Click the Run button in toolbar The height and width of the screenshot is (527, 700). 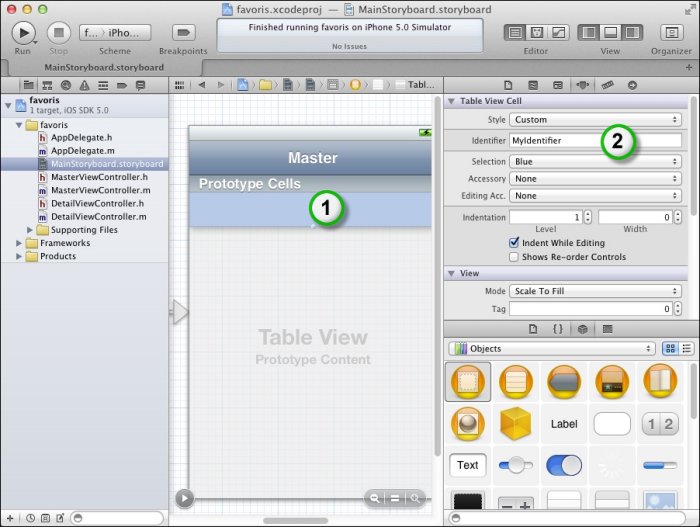point(24,32)
